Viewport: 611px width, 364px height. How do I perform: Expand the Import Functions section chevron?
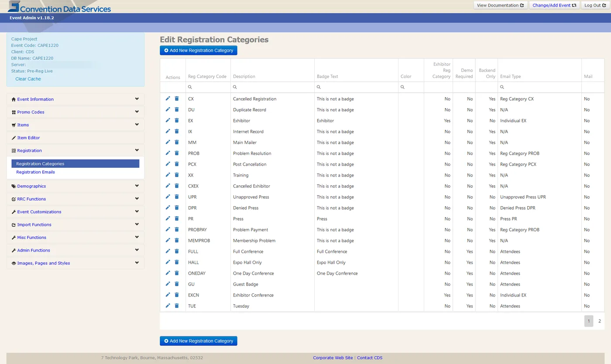pos(137,224)
